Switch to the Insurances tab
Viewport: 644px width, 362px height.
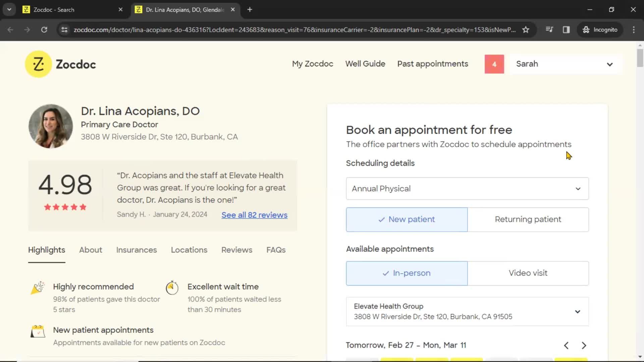coord(136,250)
